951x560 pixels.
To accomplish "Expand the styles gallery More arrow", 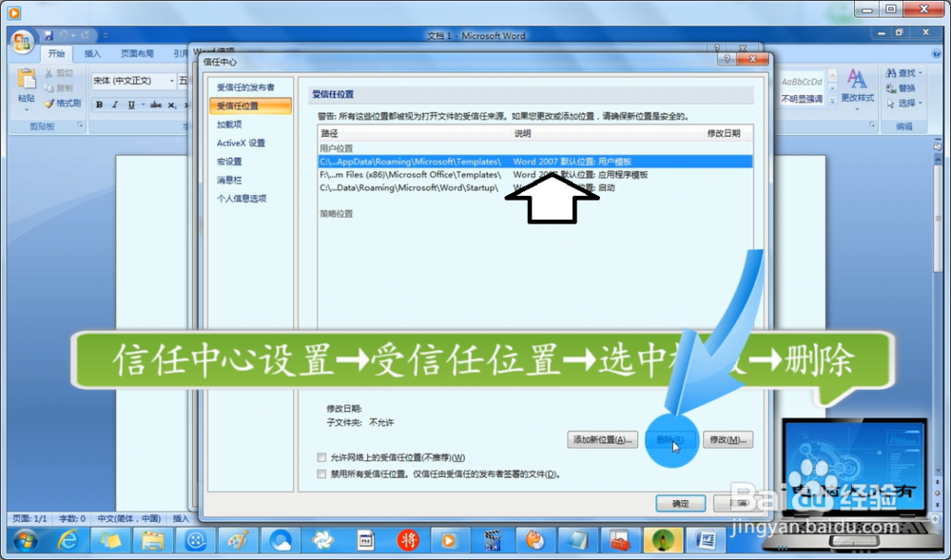I will 832,102.
